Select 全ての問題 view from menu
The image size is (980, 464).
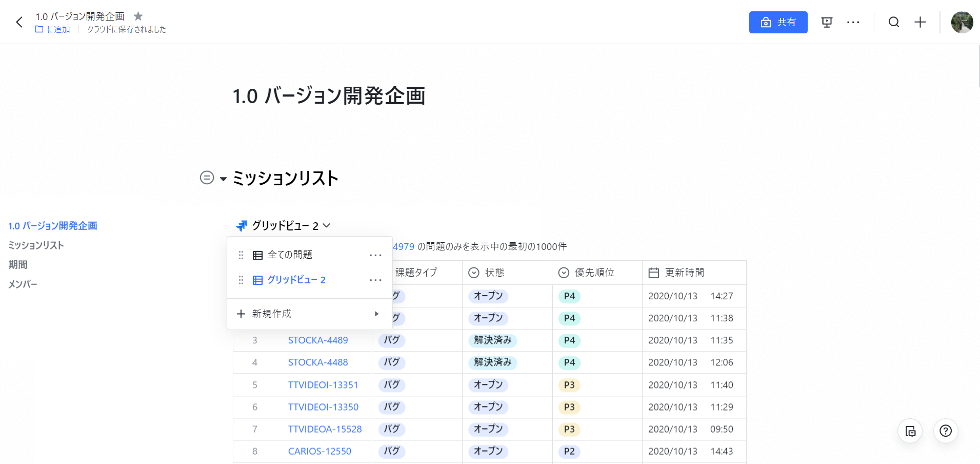pos(290,255)
